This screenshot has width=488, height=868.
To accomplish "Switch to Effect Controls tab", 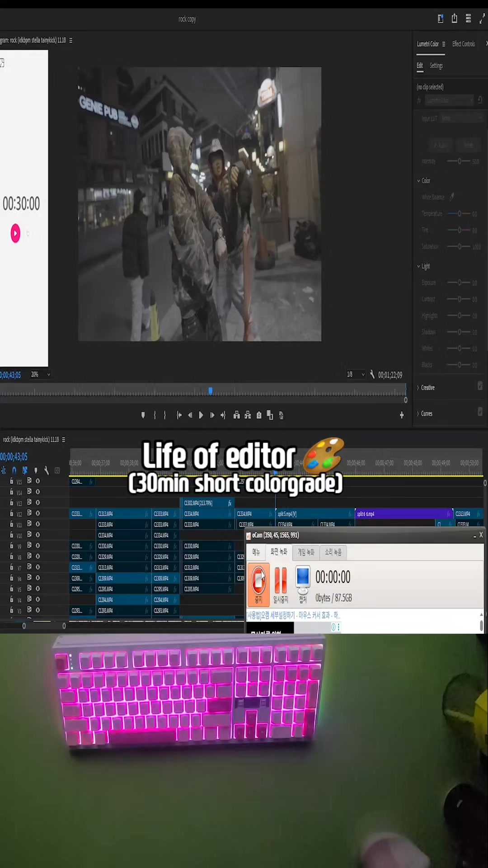I will point(464,44).
